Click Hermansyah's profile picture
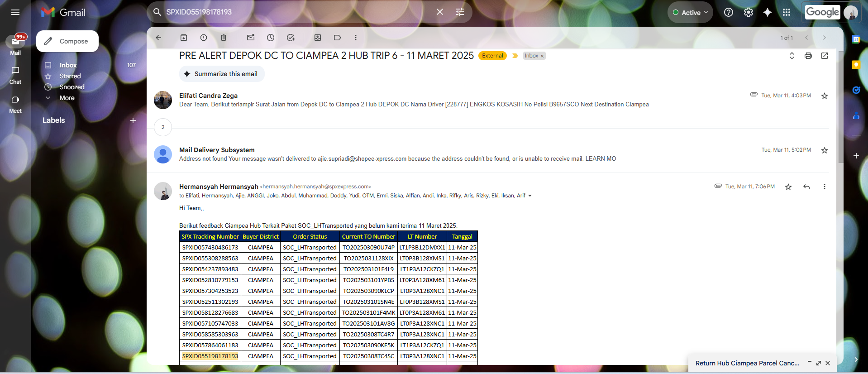 click(163, 191)
